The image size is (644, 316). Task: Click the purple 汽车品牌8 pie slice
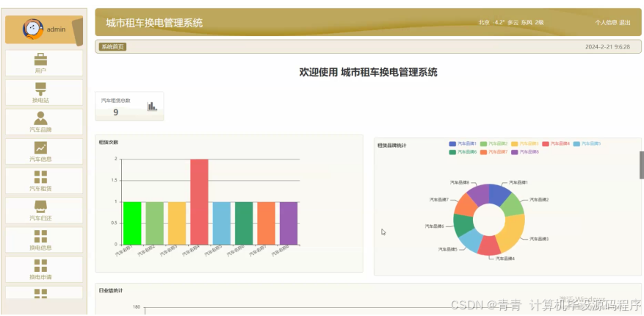tap(479, 193)
